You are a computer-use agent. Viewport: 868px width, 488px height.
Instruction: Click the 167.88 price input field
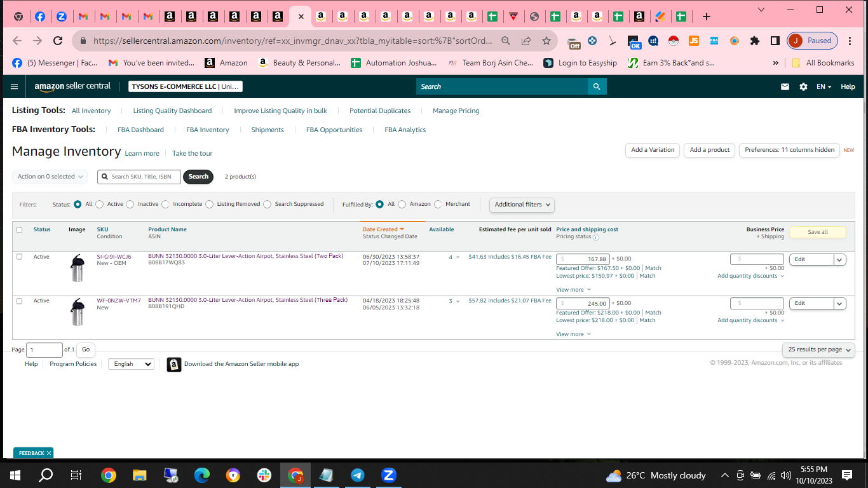(583, 259)
